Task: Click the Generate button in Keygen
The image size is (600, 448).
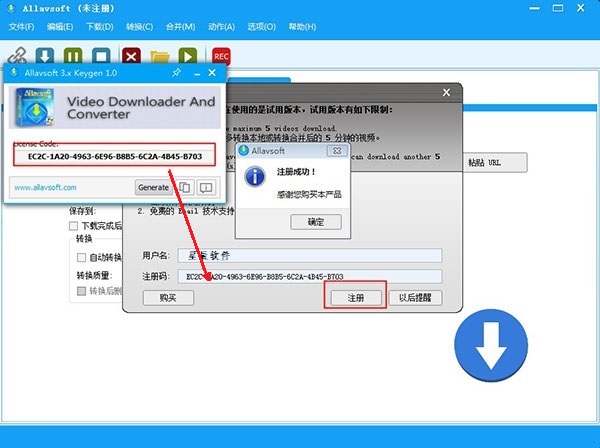Action: [153, 187]
